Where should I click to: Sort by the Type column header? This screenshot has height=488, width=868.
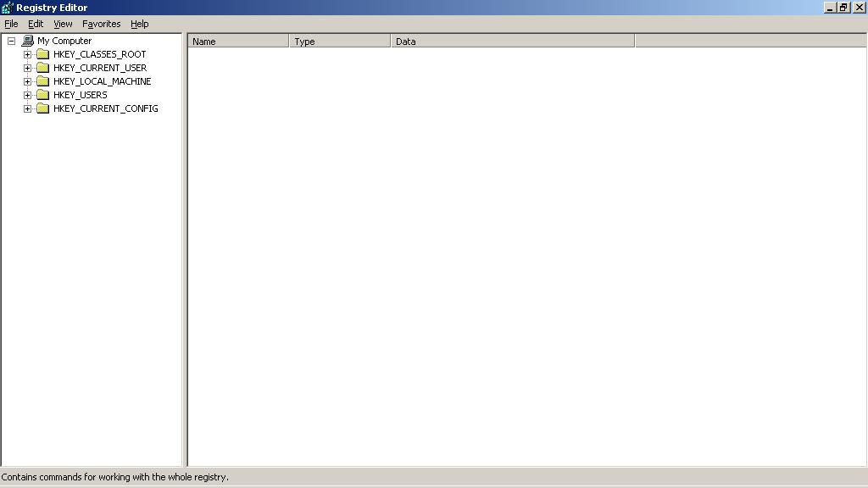(340, 41)
